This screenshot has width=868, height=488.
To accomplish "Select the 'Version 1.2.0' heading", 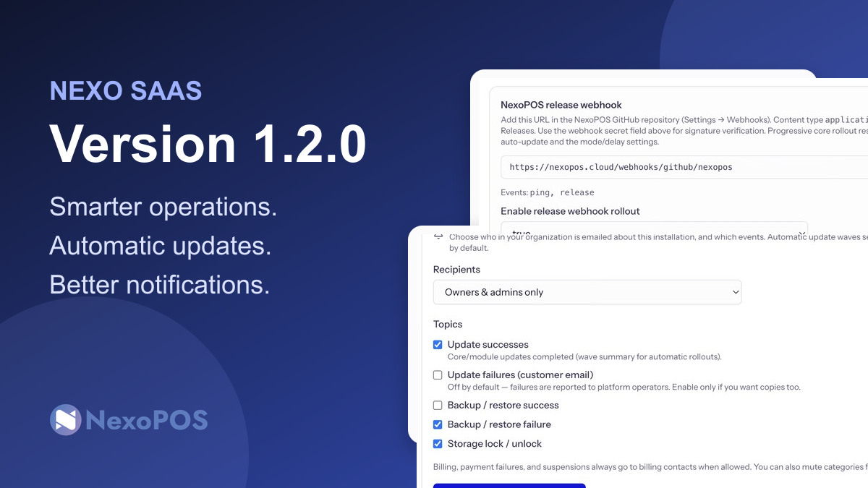I will coord(208,143).
